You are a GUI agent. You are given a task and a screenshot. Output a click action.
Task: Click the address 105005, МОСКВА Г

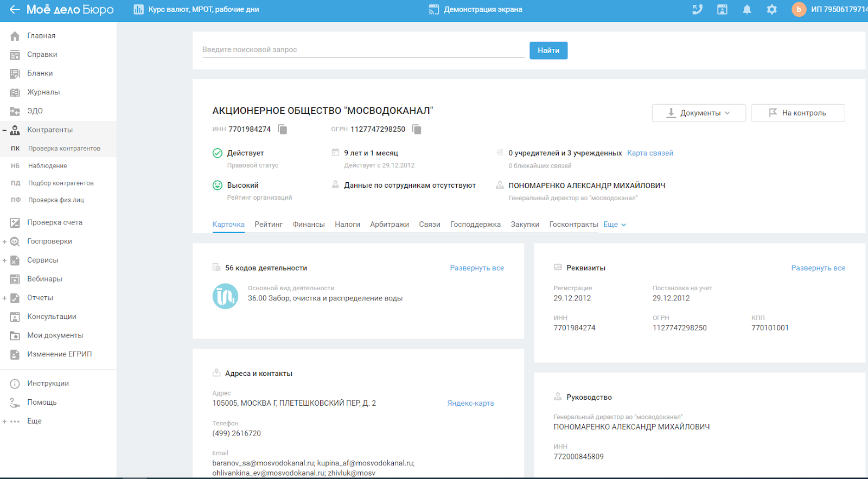pos(294,404)
